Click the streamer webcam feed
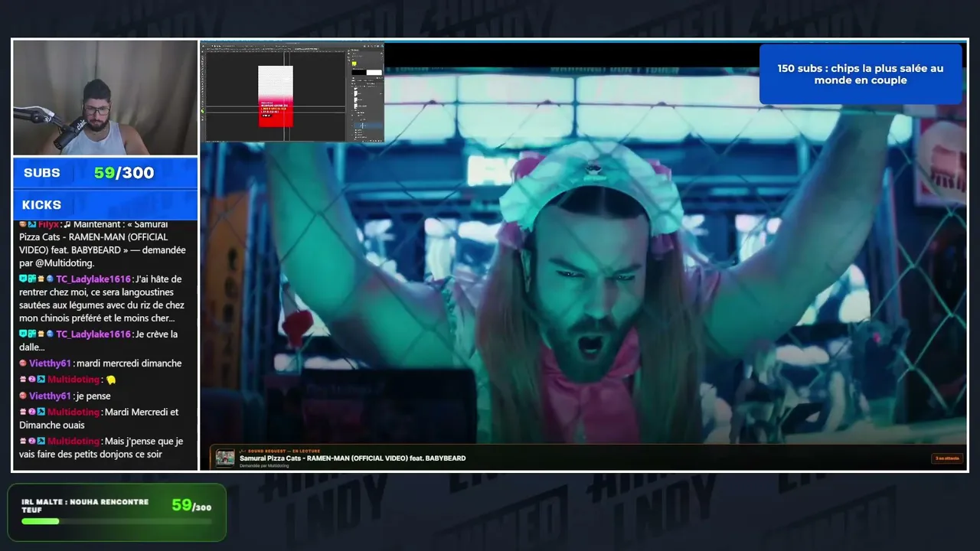 (x=106, y=98)
